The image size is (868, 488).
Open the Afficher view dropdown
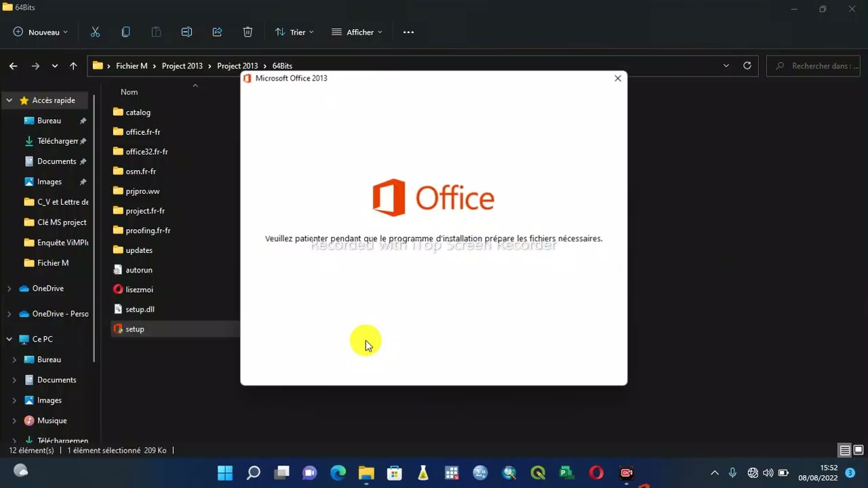coord(357,32)
